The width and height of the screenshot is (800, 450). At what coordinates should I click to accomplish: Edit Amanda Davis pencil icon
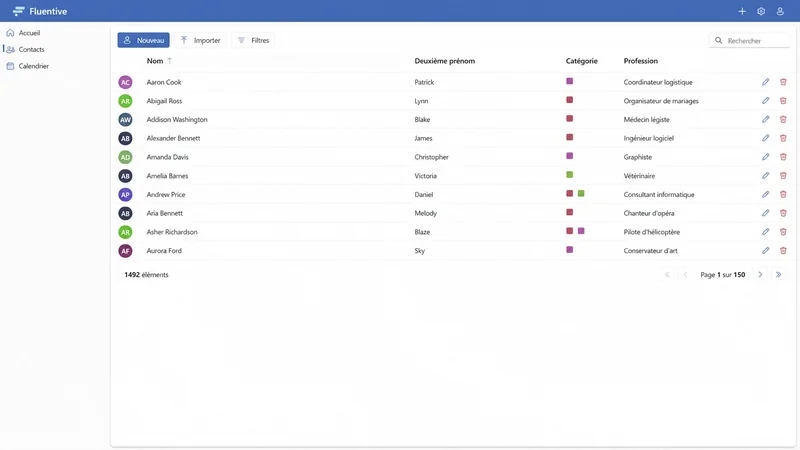[x=765, y=157]
